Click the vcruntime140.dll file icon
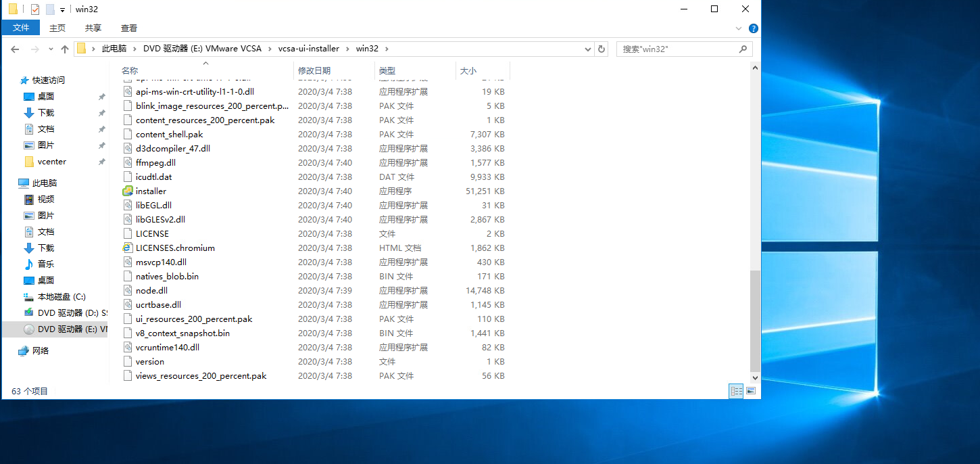Image resolution: width=980 pixels, height=464 pixels. (x=128, y=347)
